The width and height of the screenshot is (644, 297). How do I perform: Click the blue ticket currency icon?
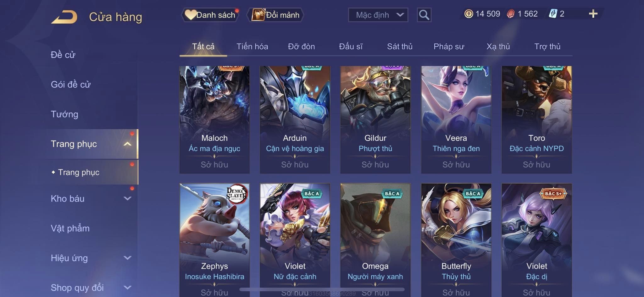553,14
